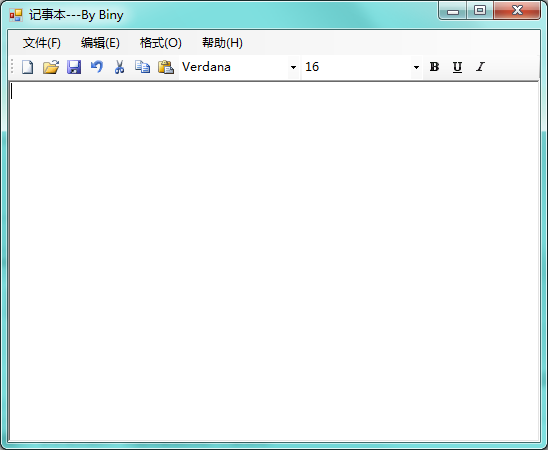Expand the Verdana font dropdown arrow

click(294, 67)
